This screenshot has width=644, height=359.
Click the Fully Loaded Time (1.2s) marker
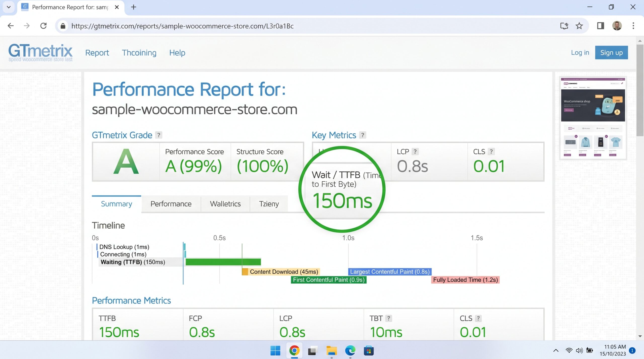click(465, 280)
